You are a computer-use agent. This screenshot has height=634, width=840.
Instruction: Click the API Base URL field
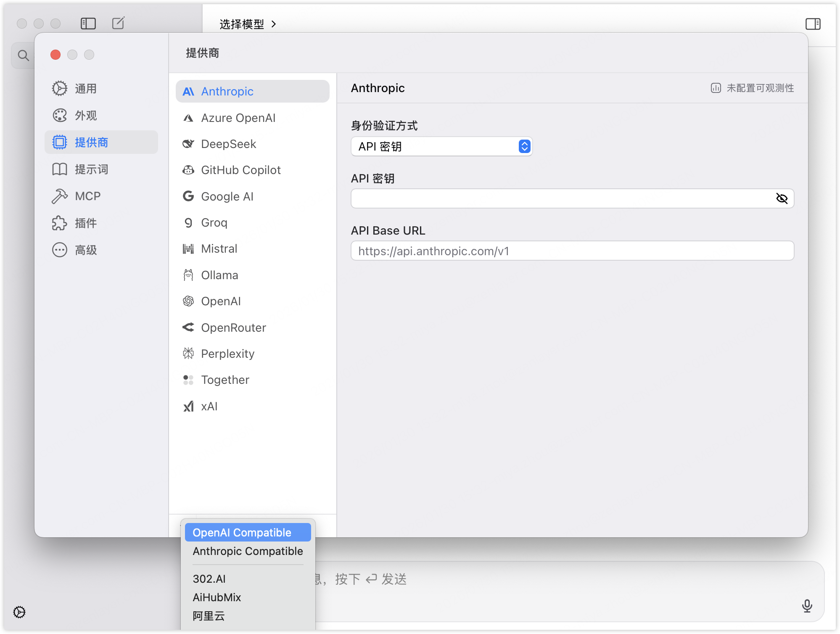coord(572,251)
